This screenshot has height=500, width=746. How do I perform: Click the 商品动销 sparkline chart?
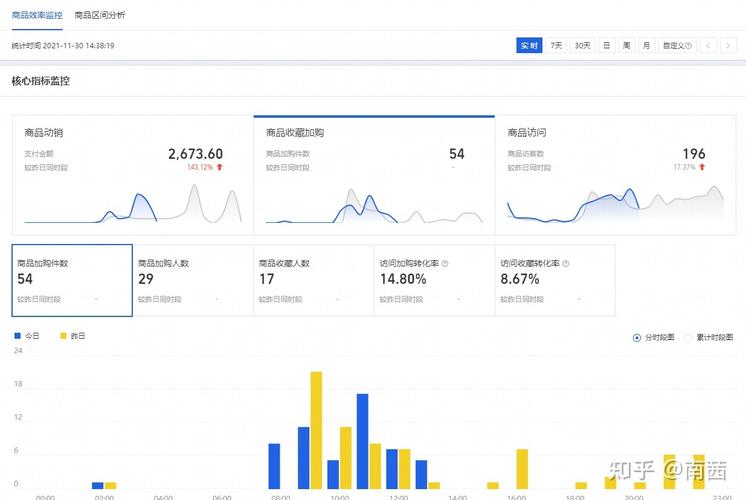133,204
